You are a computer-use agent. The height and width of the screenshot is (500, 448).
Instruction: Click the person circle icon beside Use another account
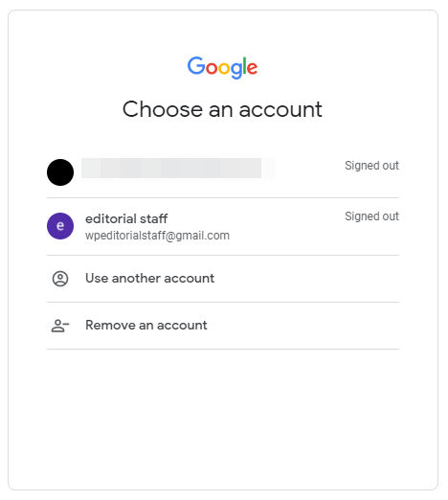click(x=60, y=279)
